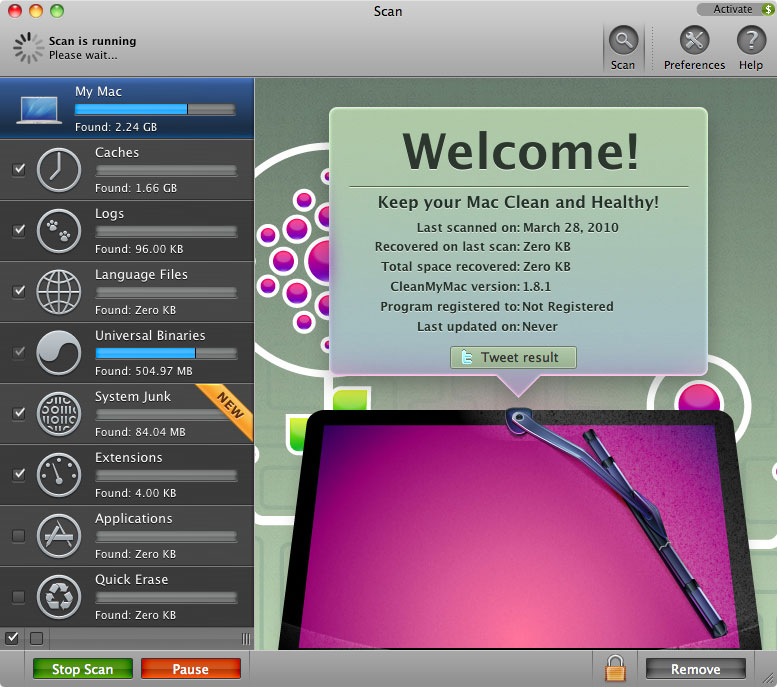Click the 'Found: 1.66 GB' text
Viewport: 777px width, 687px height.
[x=136, y=188]
